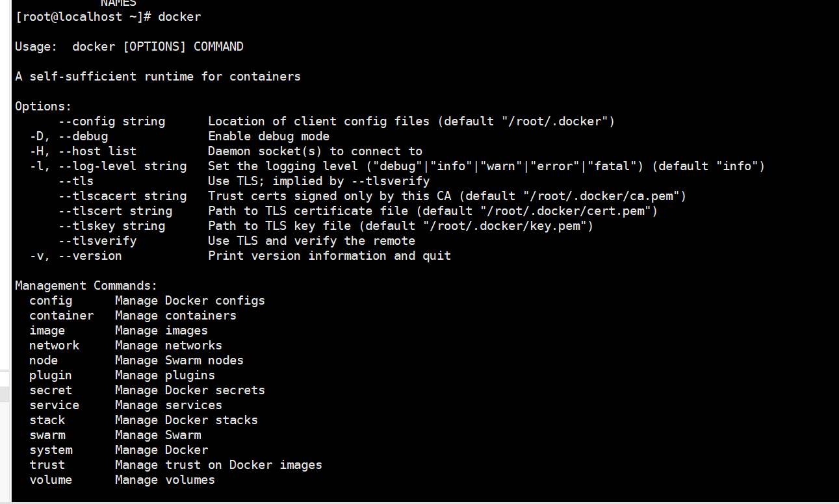The width and height of the screenshot is (839, 504).
Task: Click the "--host list" option text
Action: tap(97, 151)
